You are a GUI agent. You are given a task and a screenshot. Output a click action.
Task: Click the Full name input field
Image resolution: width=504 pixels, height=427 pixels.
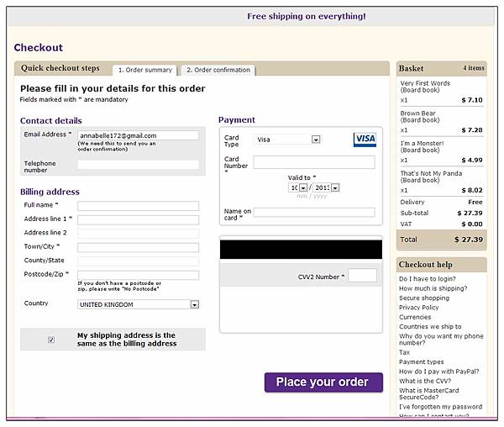pos(139,206)
